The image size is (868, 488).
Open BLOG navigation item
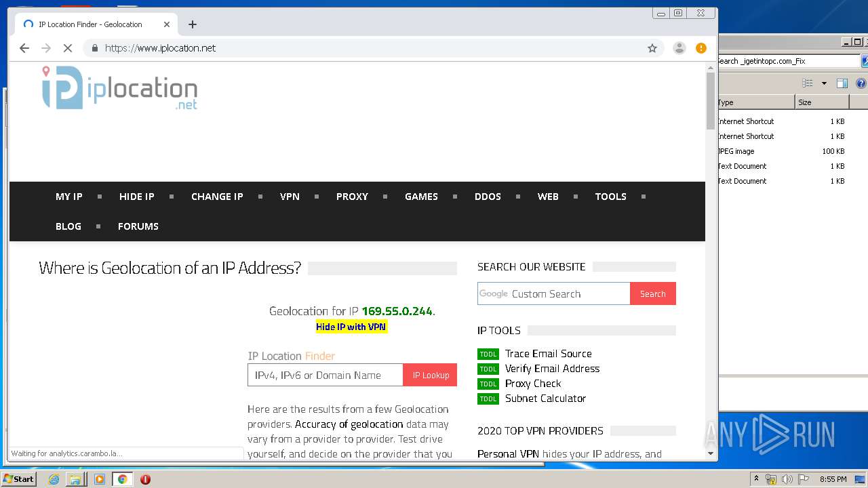pyautogui.click(x=68, y=226)
